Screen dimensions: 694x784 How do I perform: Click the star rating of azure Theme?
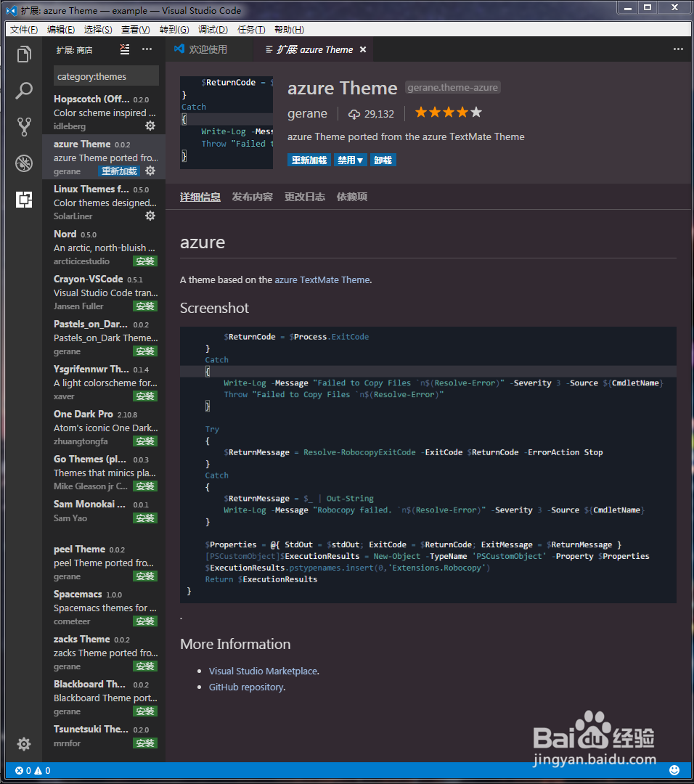[449, 113]
